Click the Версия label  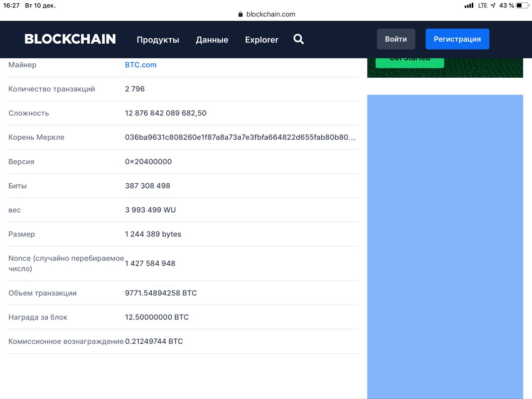tap(21, 162)
